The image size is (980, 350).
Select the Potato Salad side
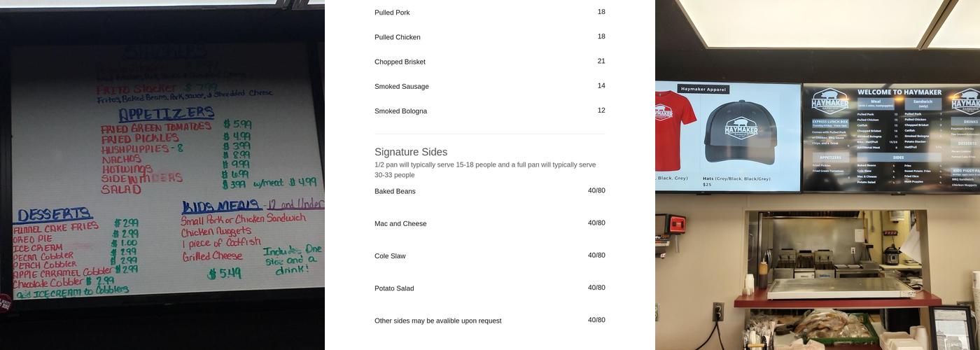pyautogui.click(x=394, y=288)
